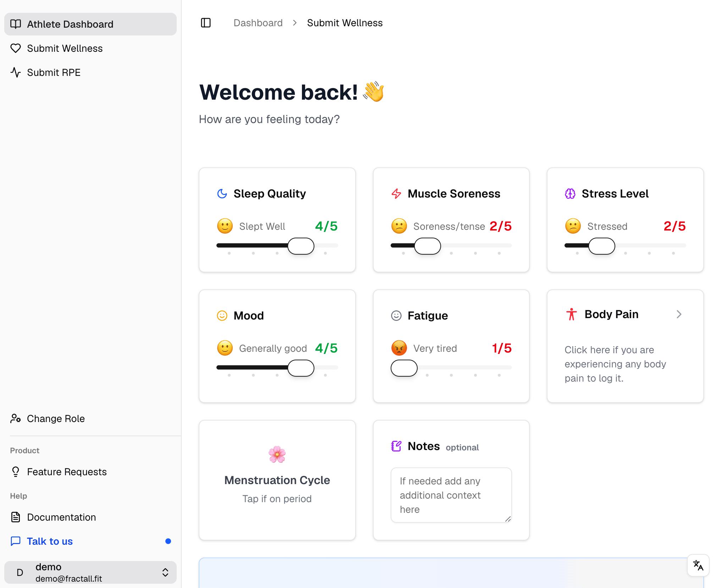
Task: Click the Sleep Quality slider handle
Action: click(301, 246)
